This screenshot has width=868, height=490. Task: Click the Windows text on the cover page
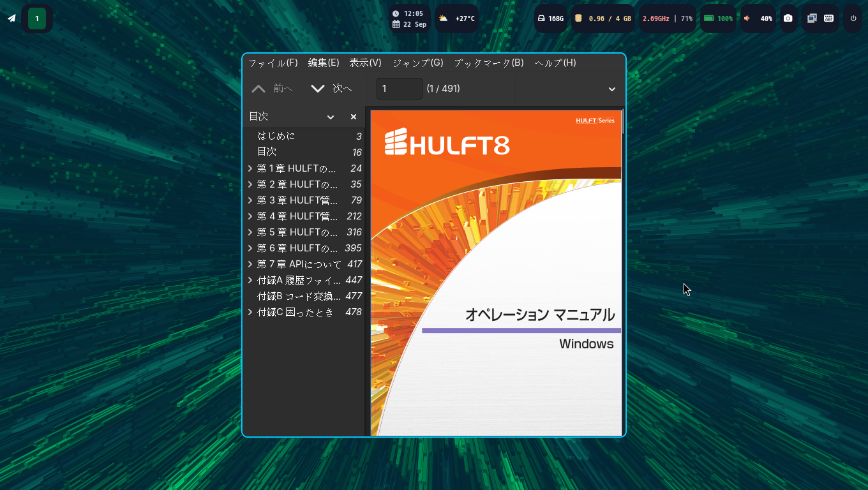pos(587,344)
